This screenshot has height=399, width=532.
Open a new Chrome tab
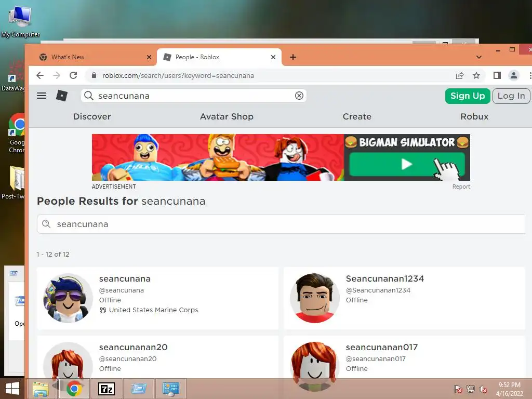293,57
